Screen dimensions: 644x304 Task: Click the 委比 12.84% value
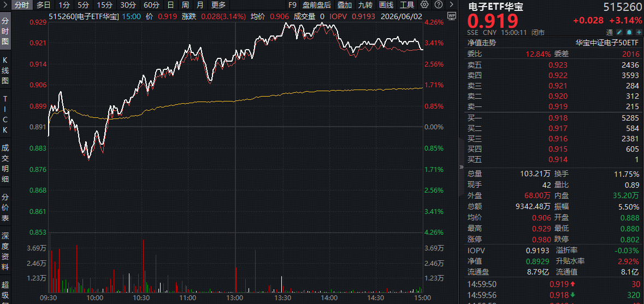click(x=539, y=53)
